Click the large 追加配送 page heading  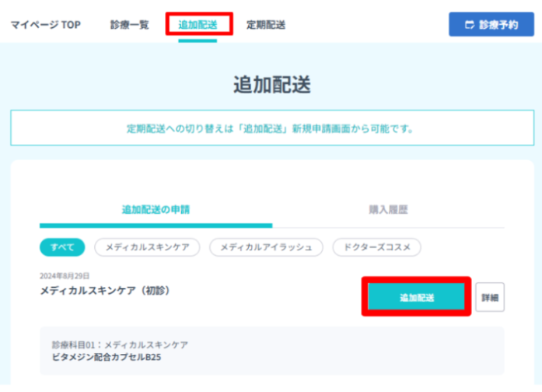pyautogui.click(x=272, y=85)
